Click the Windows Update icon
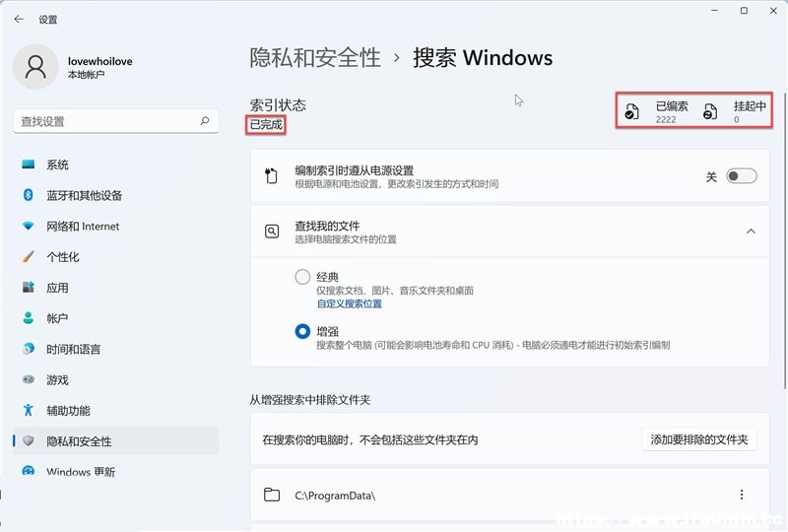 tap(29, 471)
